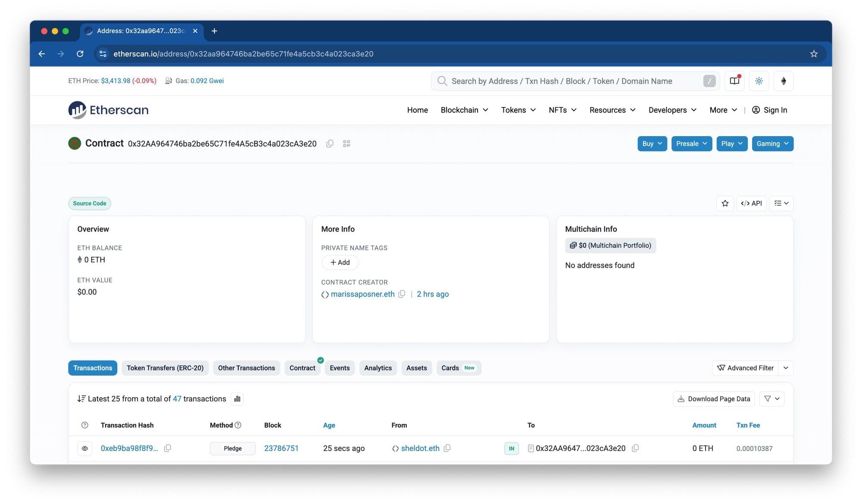Open the Presale dropdown button
Screen dimensions: 862x504
pos(691,143)
